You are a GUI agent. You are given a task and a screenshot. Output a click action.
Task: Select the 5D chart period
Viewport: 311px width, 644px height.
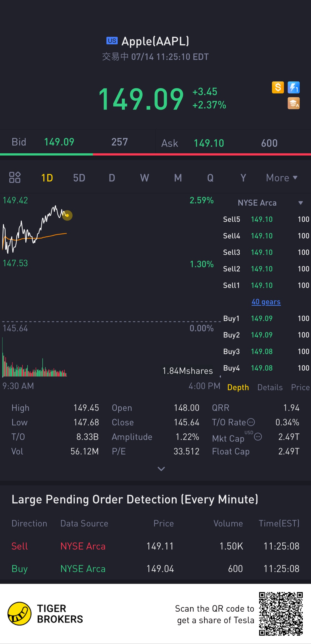point(79,178)
